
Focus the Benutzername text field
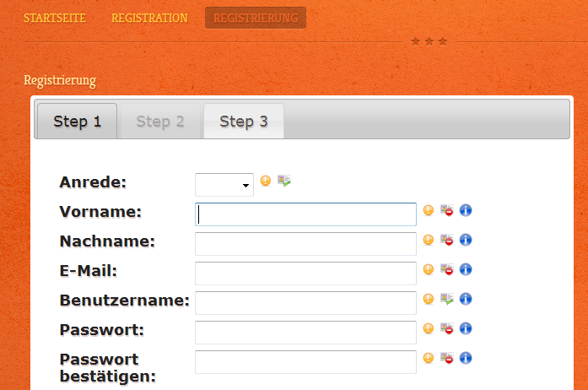(305, 303)
